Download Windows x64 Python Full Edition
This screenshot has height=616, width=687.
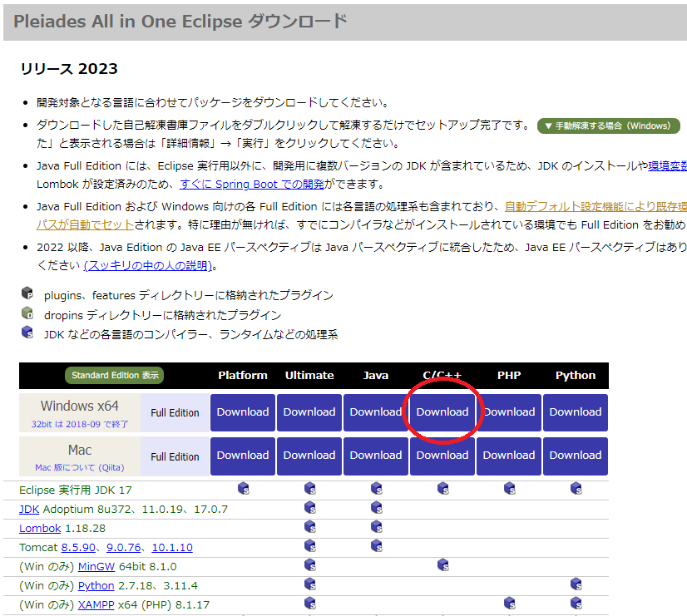[576, 412]
